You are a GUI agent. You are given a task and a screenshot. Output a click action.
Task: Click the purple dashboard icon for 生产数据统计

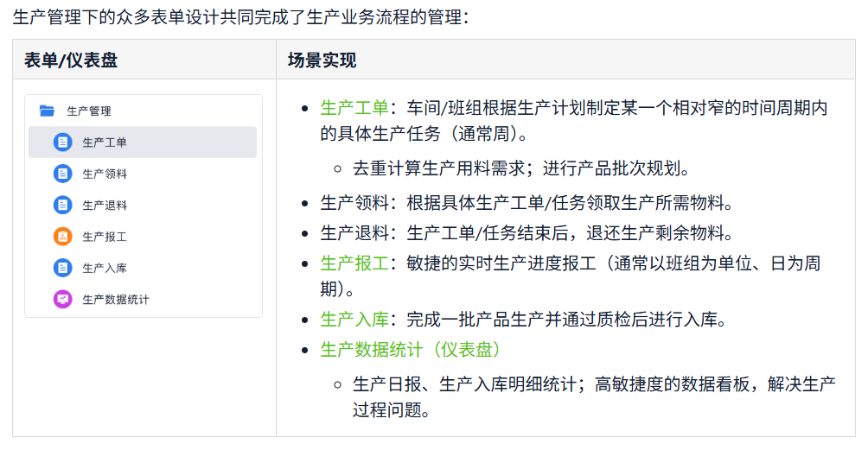62,300
